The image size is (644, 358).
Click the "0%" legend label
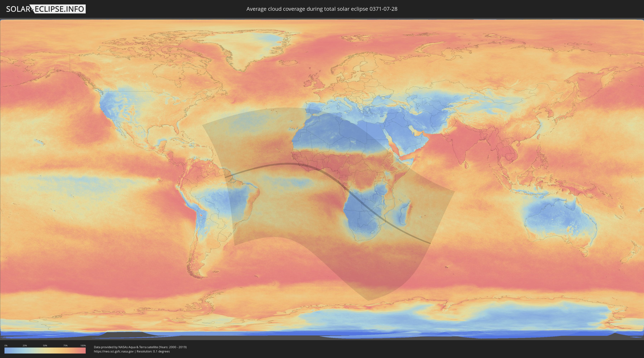tap(6, 345)
